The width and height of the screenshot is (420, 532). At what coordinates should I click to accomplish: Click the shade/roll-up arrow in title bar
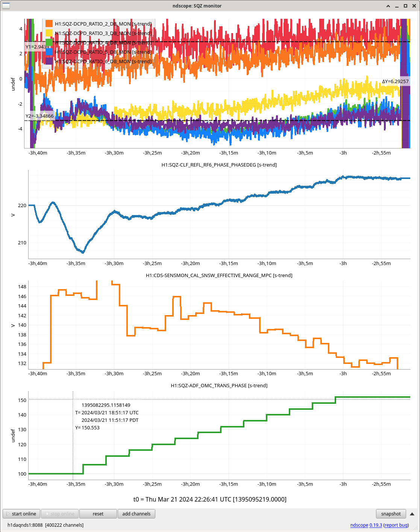click(x=389, y=6)
